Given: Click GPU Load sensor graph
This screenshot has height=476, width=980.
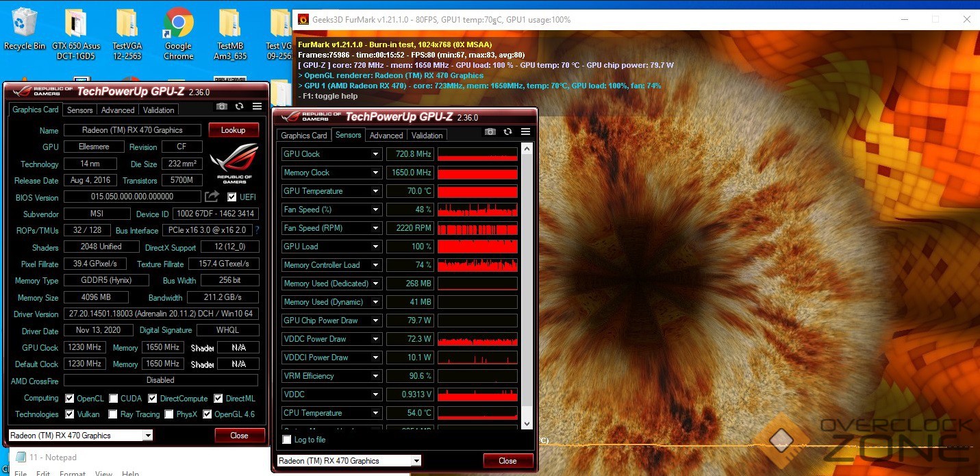Looking at the screenshot, I should pos(477,247).
